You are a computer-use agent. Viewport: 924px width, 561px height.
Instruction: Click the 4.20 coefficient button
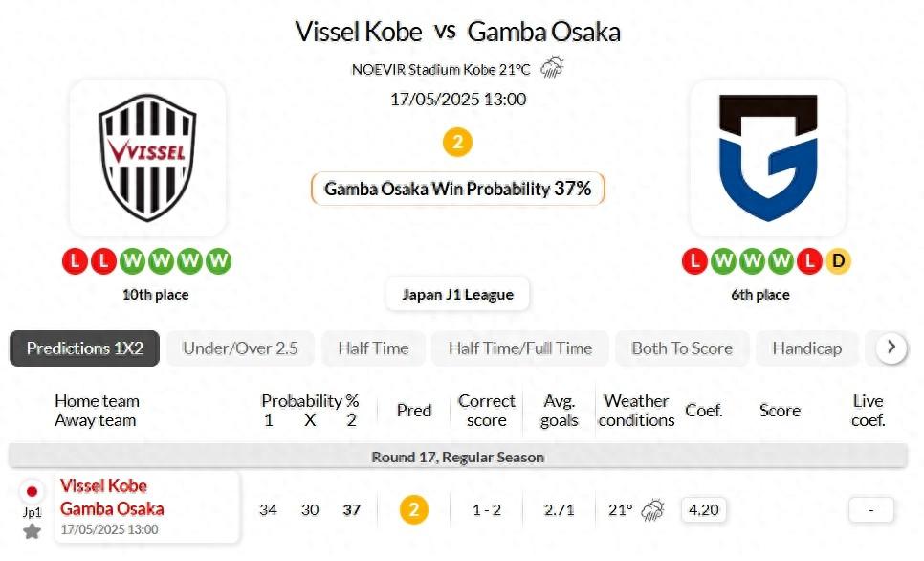[704, 510]
